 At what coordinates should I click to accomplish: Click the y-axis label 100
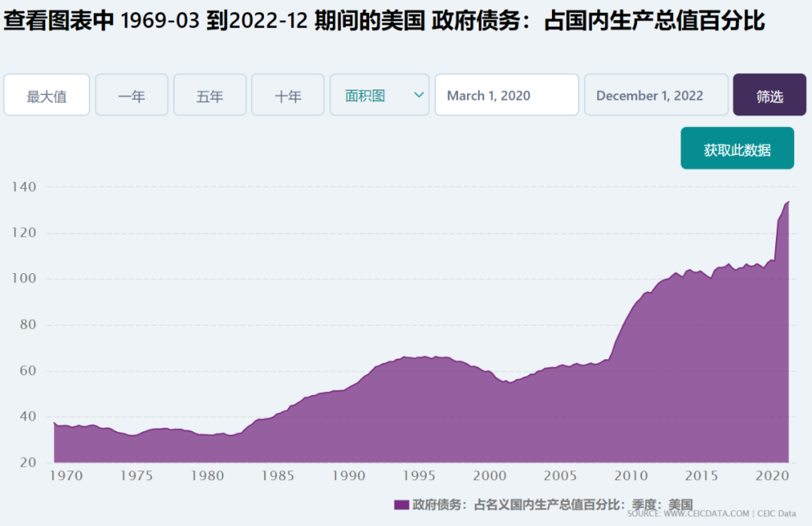24,278
